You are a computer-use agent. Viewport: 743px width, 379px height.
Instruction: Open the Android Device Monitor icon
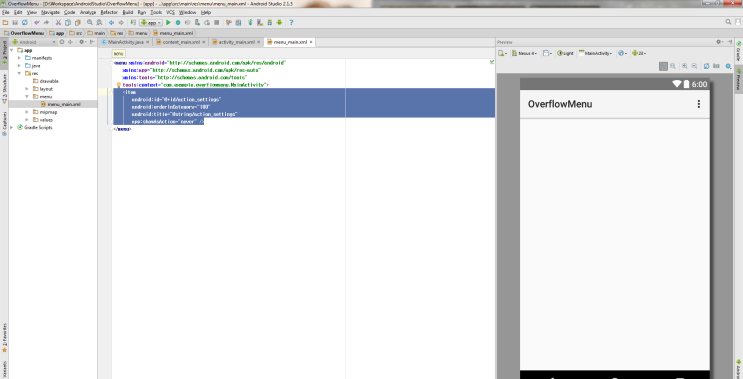[x=279, y=22]
